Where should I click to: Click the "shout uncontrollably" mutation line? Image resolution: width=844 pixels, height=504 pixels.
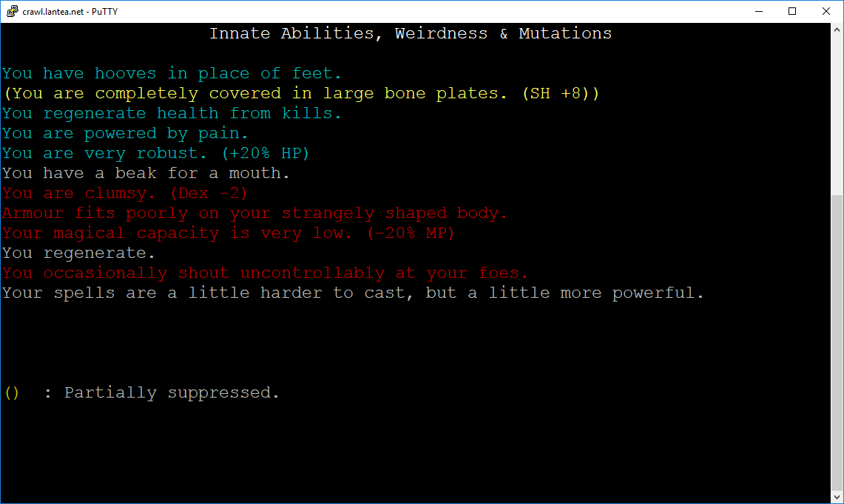265,273
